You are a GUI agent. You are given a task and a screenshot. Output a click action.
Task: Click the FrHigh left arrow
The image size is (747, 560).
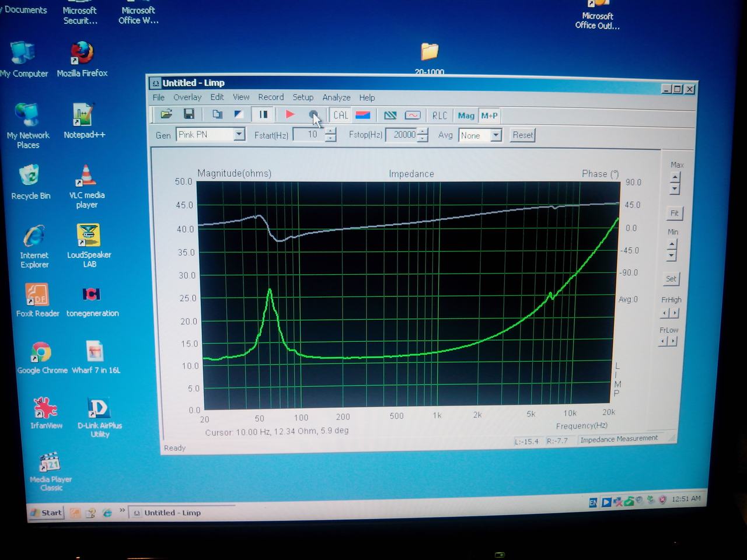(x=665, y=313)
